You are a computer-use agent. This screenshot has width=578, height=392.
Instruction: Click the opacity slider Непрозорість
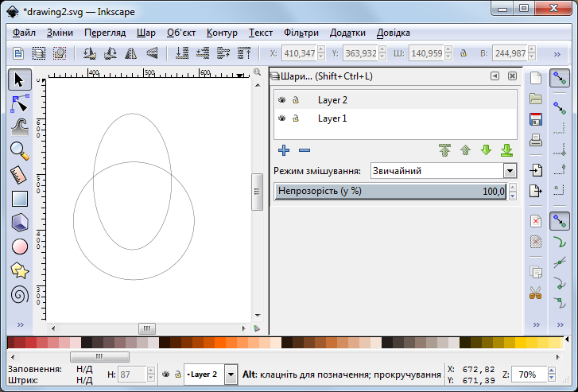[x=390, y=191]
